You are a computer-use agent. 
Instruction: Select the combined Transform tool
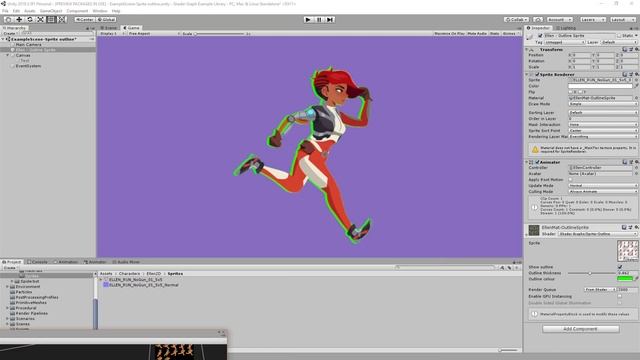pyautogui.click(x=61, y=20)
